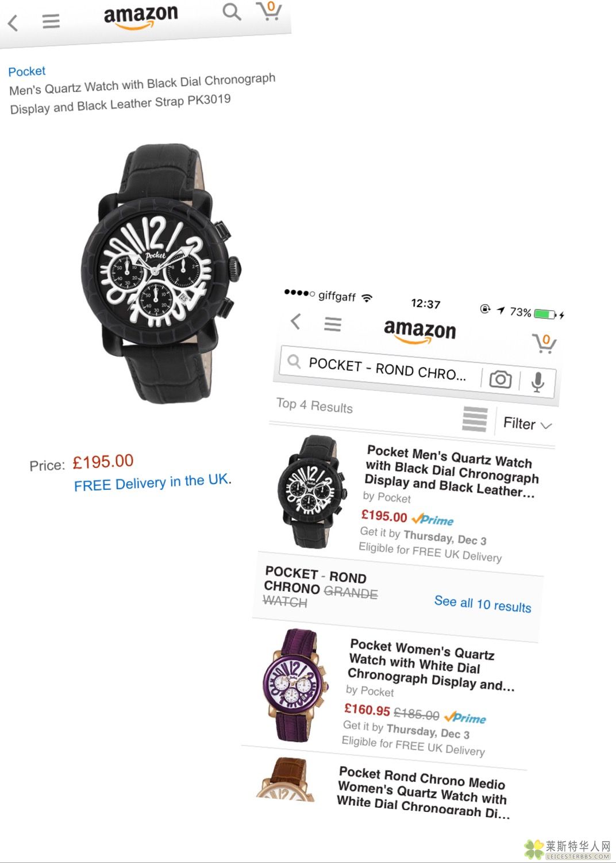This screenshot has height=863, width=616.
Task: Expand the Filter dropdown
Action: tap(528, 424)
